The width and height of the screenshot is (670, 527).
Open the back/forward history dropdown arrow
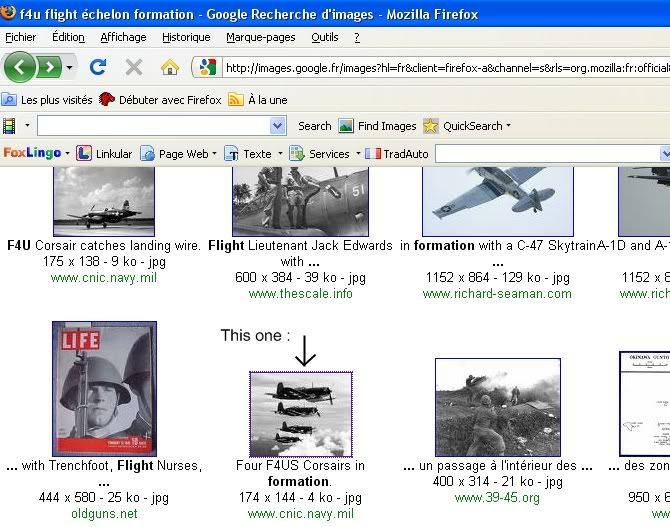pos(69,67)
